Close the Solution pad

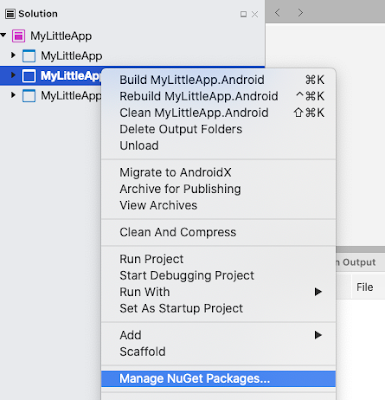255,14
